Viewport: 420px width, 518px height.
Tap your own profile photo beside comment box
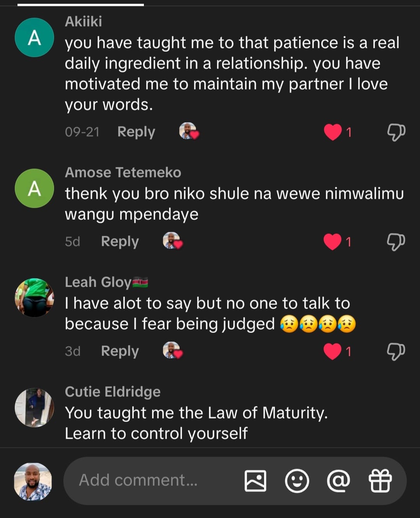click(33, 481)
